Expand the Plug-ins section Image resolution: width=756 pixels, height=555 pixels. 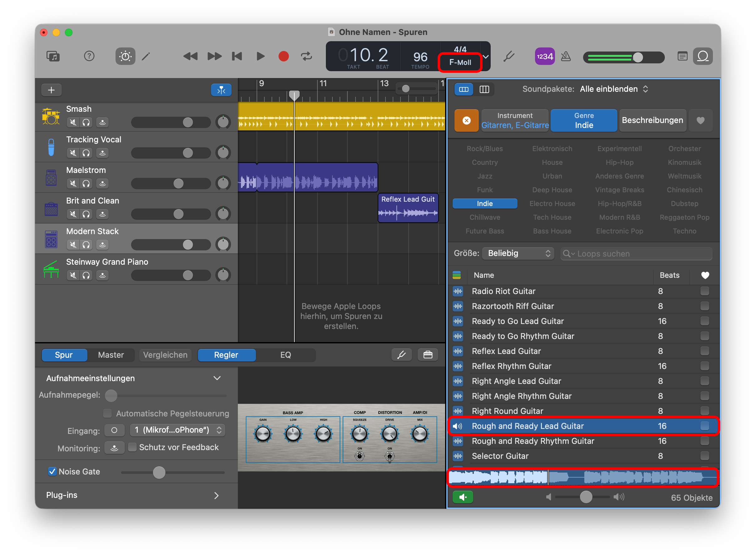tap(216, 495)
